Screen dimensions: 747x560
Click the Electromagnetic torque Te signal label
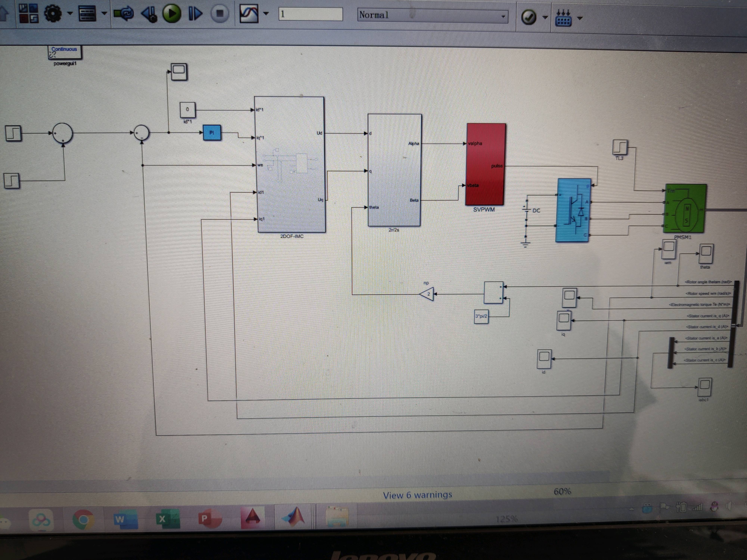[x=699, y=304]
